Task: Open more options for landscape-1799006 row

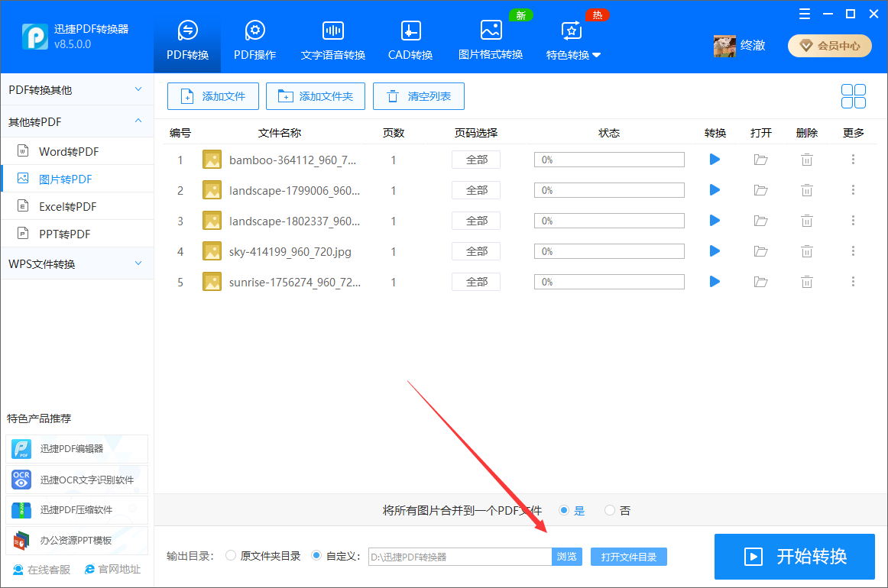Action: click(853, 190)
